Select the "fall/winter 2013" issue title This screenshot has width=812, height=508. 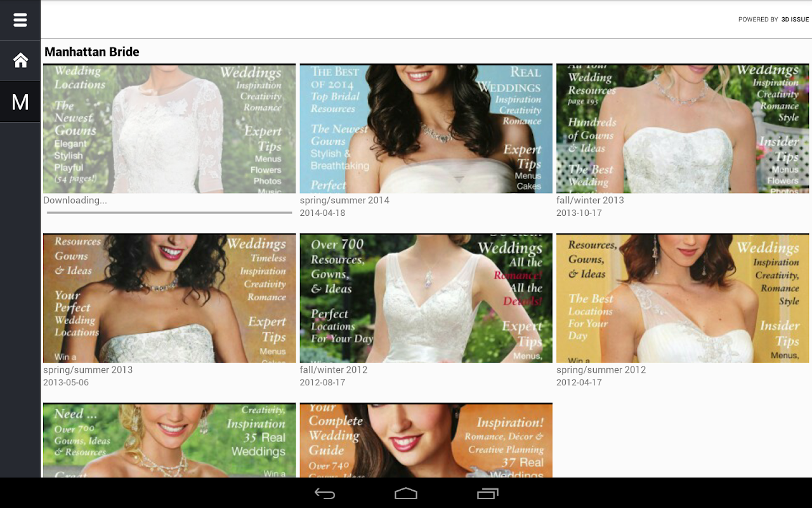[x=590, y=201]
